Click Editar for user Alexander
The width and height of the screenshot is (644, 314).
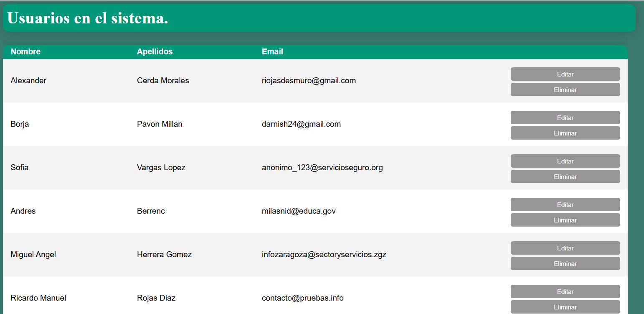[565, 74]
